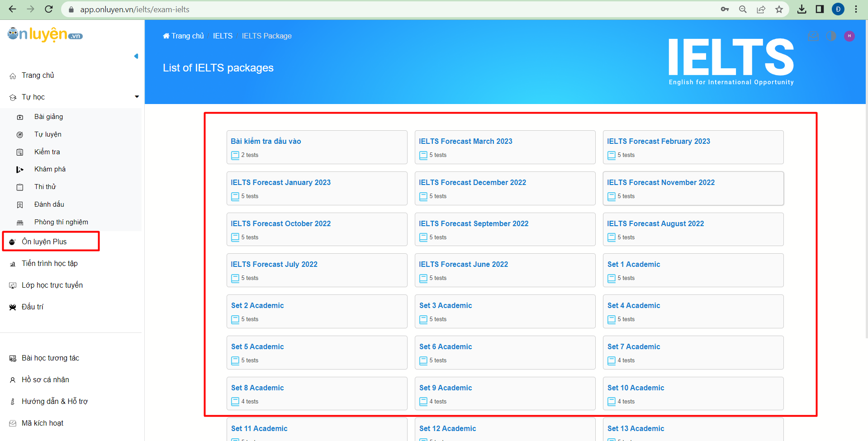Open IELTS Forecast October 2022

point(317,229)
